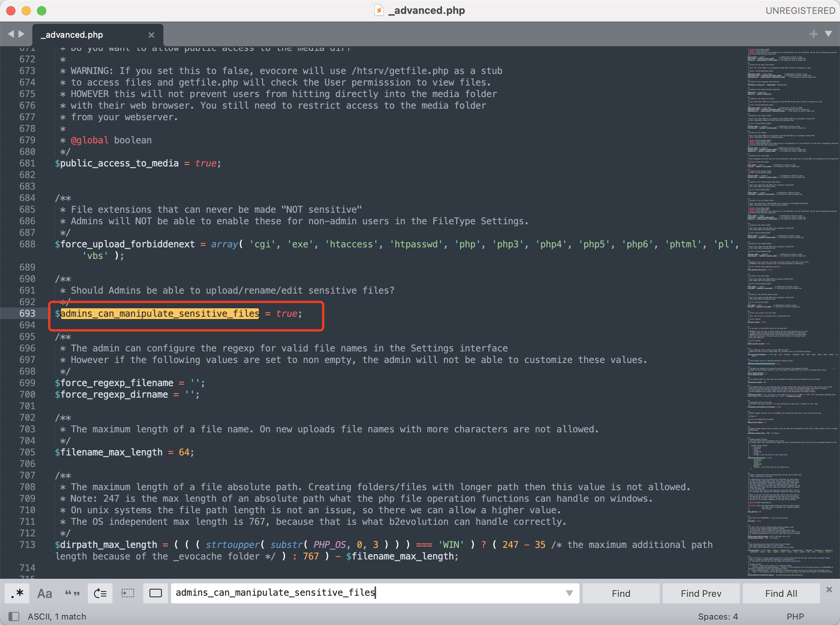Toggle in-selection search icon
This screenshot has width=840, height=625.
point(128,593)
